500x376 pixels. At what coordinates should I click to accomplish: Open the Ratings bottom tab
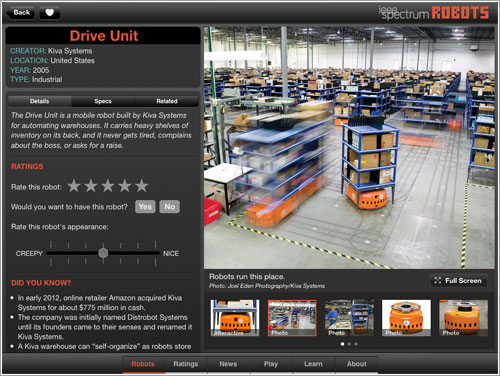click(x=186, y=364)
